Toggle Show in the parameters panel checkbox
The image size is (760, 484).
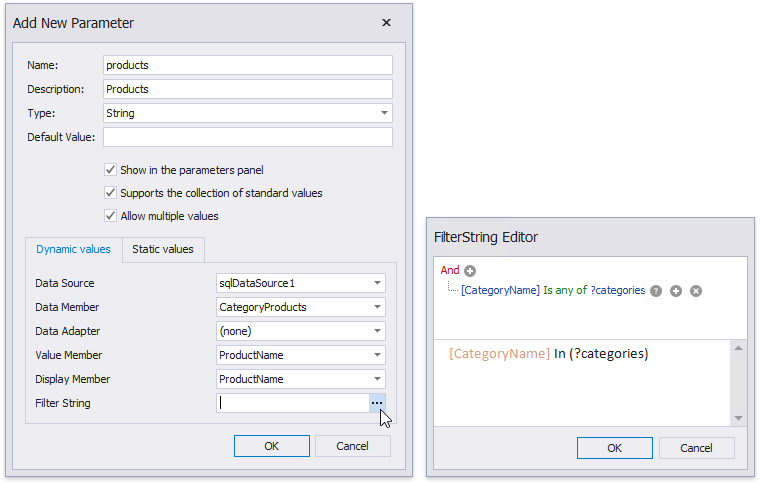[x=110, y=170]
